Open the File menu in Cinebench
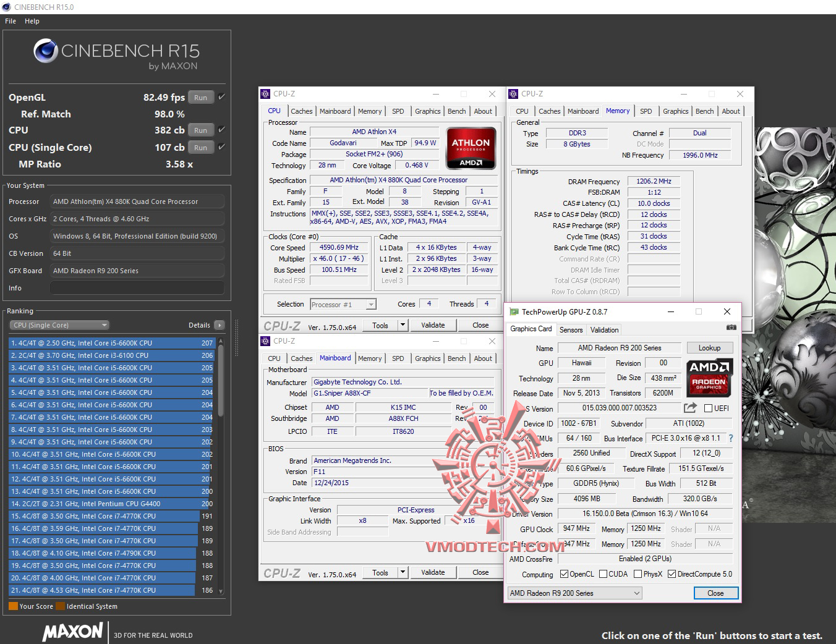Screen dimensions: 836x644 [11, 21]
